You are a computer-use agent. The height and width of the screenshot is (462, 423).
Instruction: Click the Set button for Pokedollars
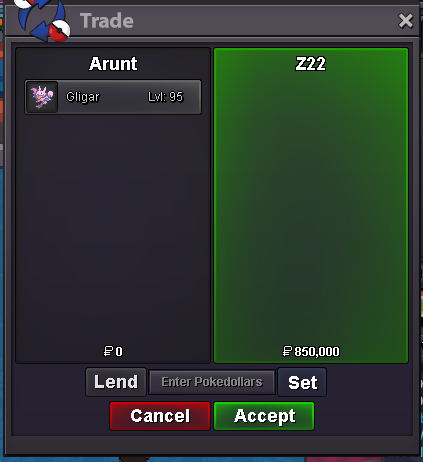tap(302, 382)
